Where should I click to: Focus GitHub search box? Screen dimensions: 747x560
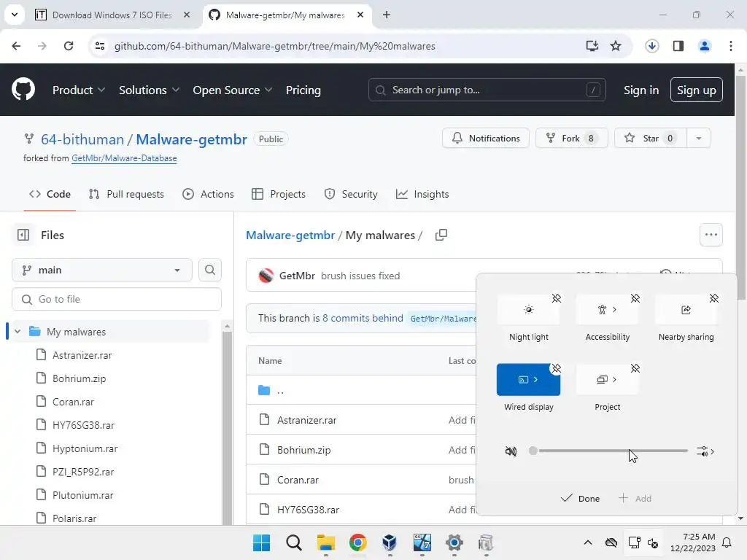click(x=487, y=90)
